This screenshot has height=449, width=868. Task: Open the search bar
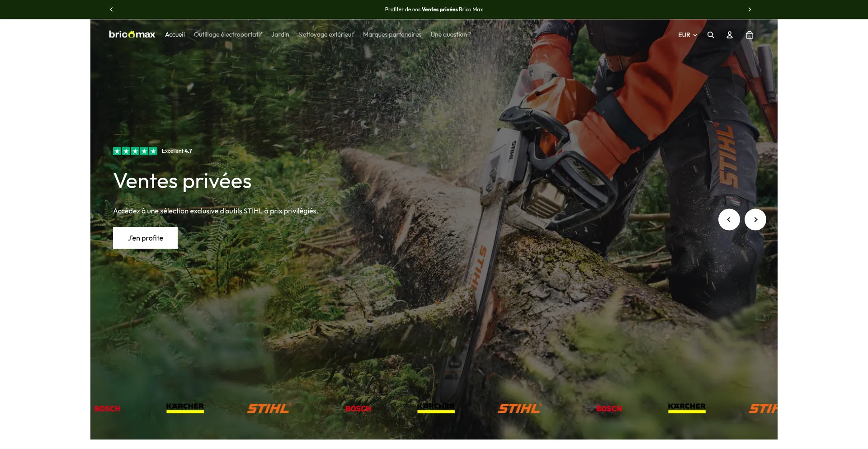tap(710, 34)
